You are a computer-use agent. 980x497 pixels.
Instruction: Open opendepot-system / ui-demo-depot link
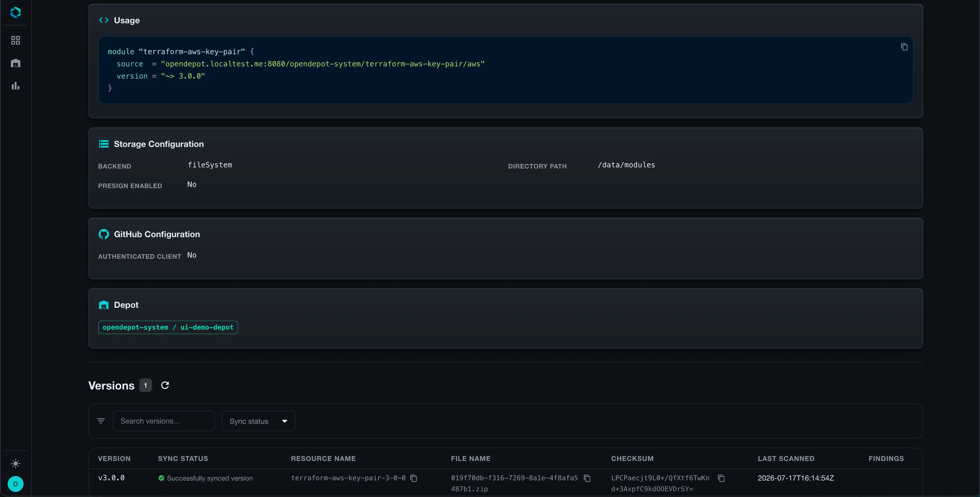tap(168, 327)
